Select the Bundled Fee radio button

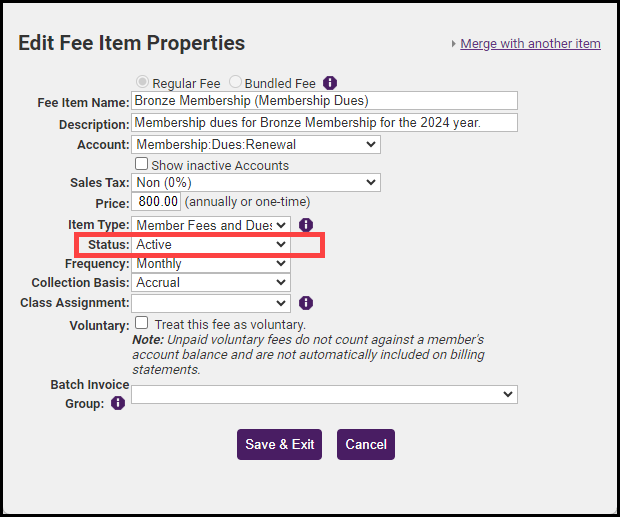point(236,83)
